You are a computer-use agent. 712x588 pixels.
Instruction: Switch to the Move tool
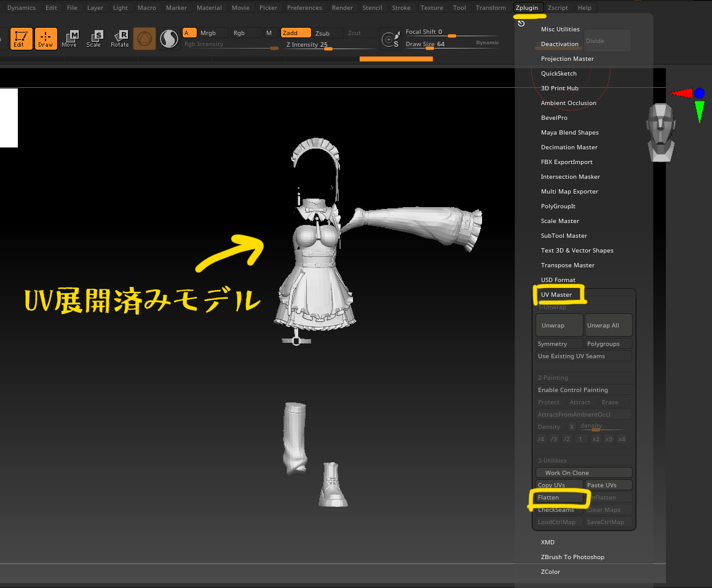[69, 39]
